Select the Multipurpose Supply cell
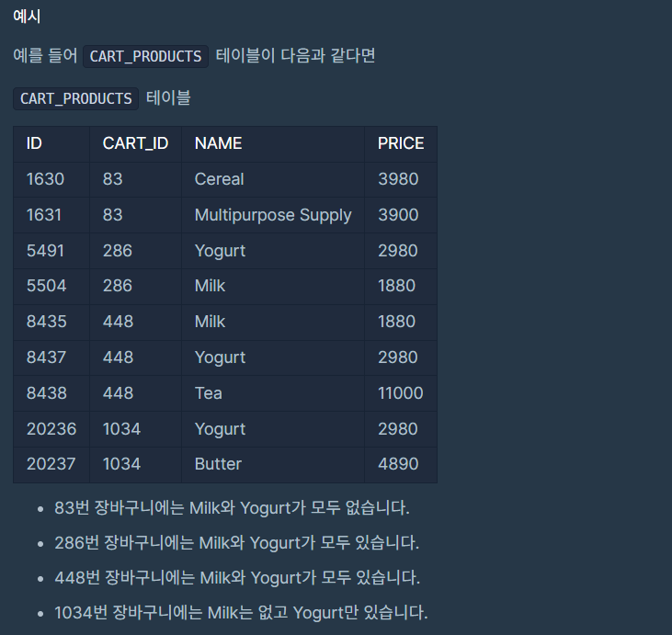 (273, 215)
